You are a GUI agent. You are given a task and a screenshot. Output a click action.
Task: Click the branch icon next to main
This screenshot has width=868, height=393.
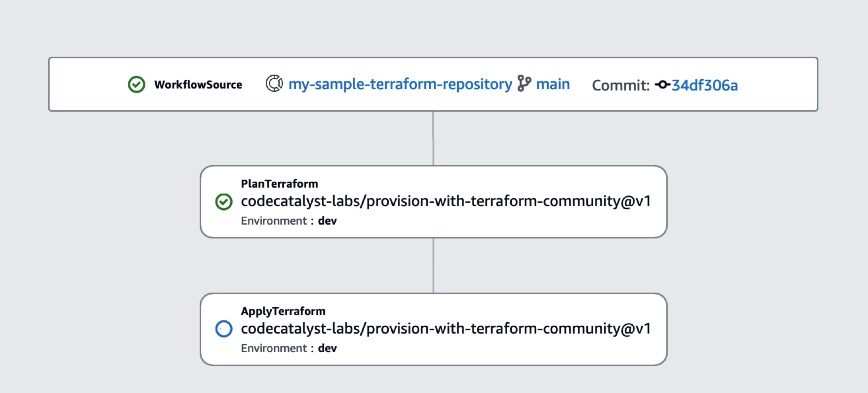click(524, 84)
